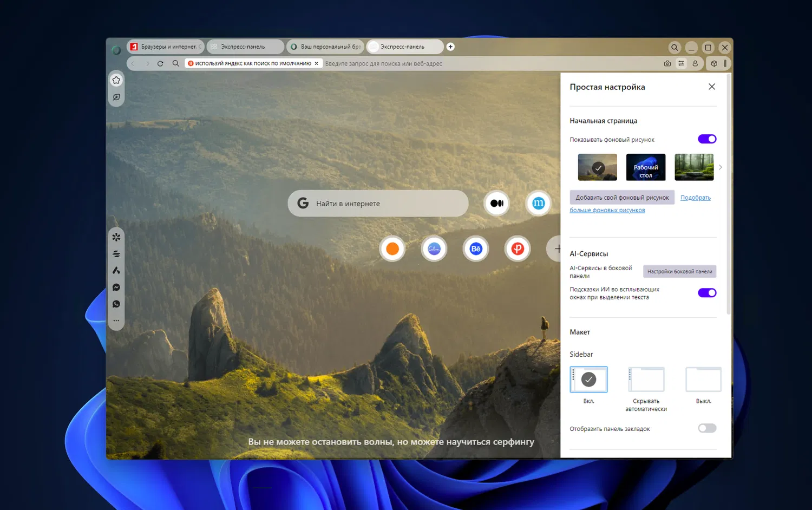Viewport: 812px width, 510px height.
Task: Switch to the 'Браузеры и интернет' tab
Action: (166, 47)
